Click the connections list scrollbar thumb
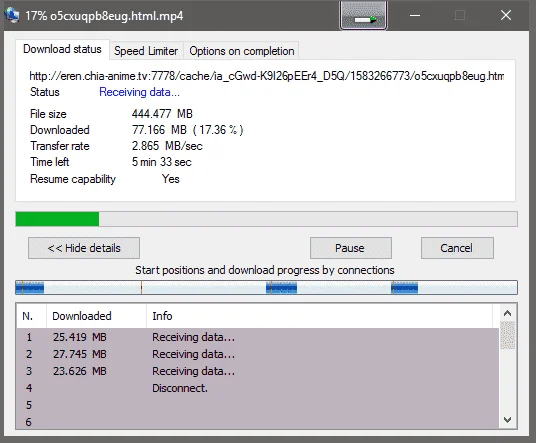The height and width of the screenshot is (443, 536). (508, 335)
